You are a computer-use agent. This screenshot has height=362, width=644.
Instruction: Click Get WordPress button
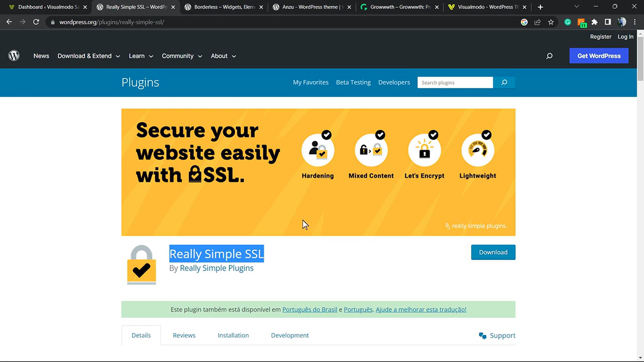click(x=599, y=56)
